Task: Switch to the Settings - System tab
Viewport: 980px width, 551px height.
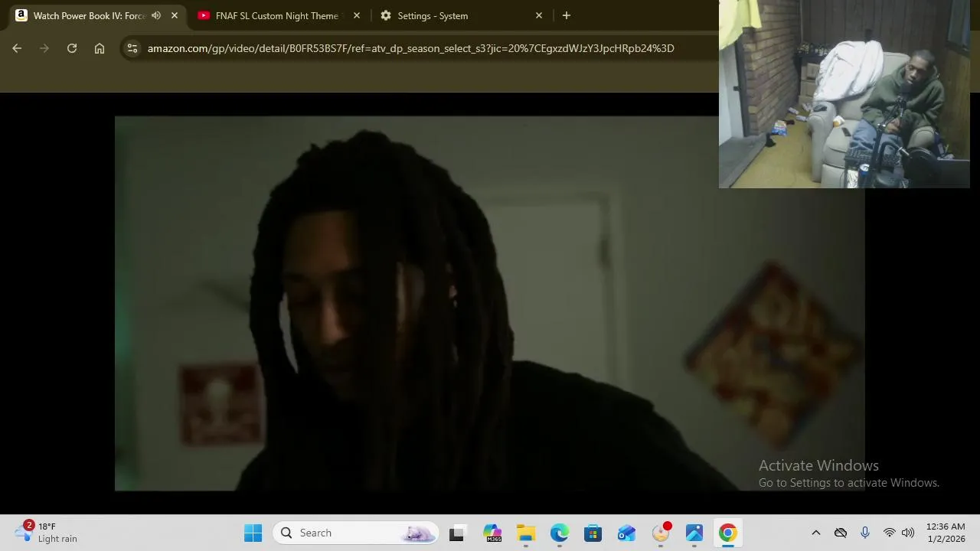Action: click(x=433, y=15)
